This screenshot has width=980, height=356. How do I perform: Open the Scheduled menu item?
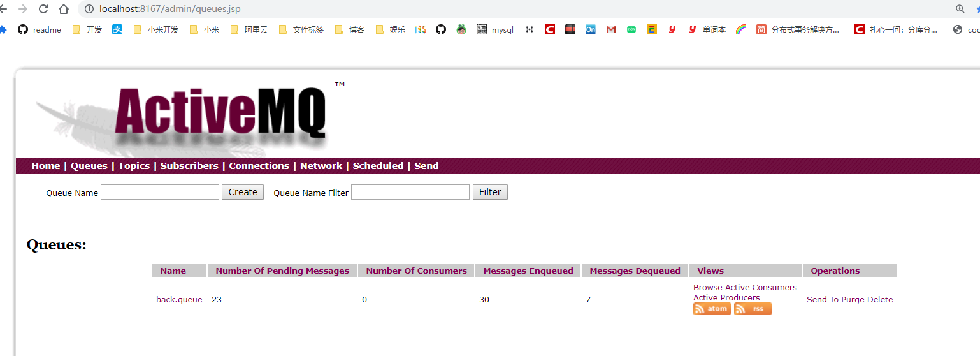378,166
